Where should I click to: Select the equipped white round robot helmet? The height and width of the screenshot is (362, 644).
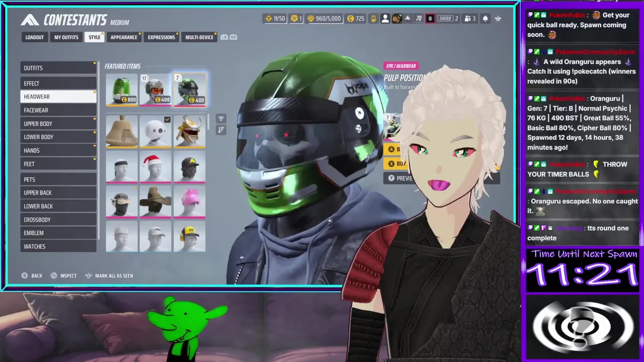pos(155,132)
